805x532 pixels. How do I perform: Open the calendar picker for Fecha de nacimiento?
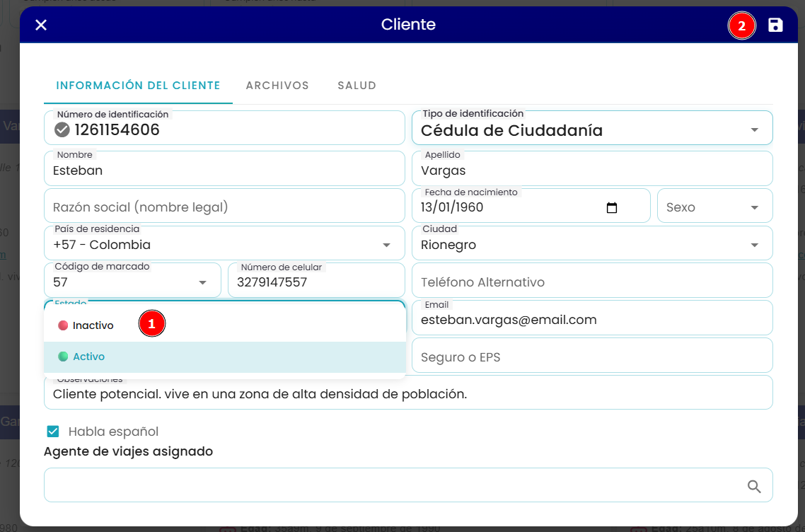coord(611,207)
